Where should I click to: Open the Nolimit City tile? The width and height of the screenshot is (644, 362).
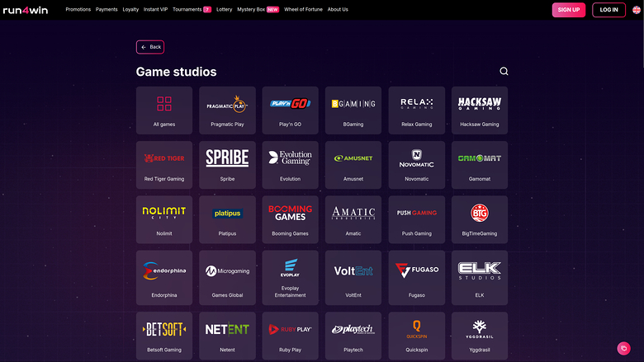[164, 219]
